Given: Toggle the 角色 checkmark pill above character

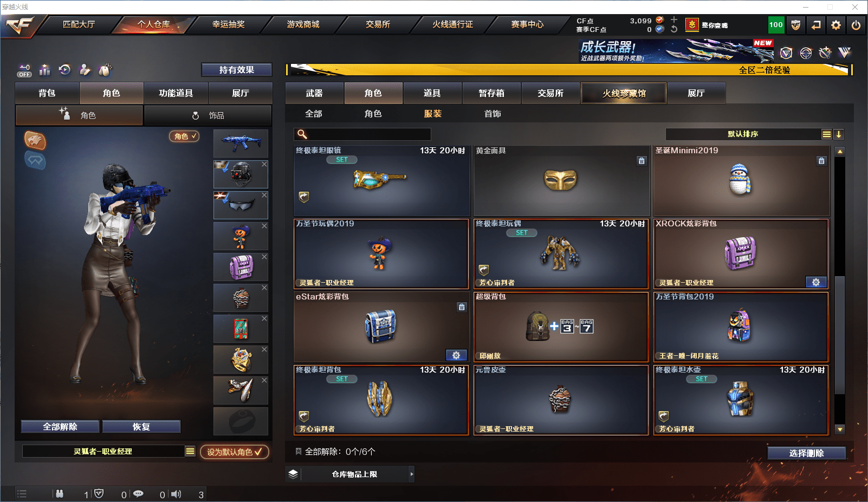Looking at the screenshot, I should point(185,136).
